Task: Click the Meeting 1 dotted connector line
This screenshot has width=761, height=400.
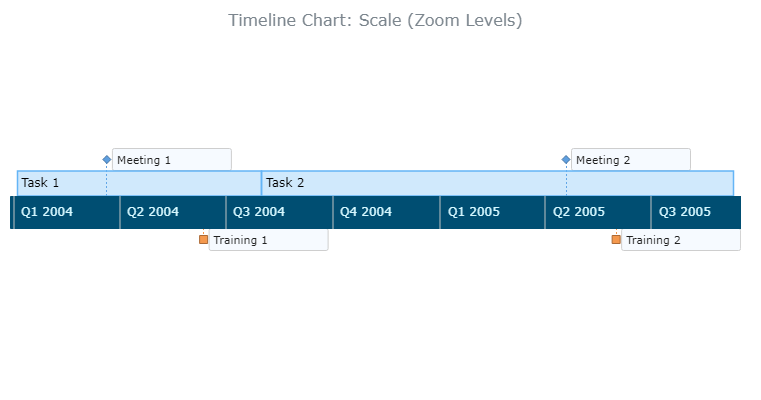Action: coord(107,180)
